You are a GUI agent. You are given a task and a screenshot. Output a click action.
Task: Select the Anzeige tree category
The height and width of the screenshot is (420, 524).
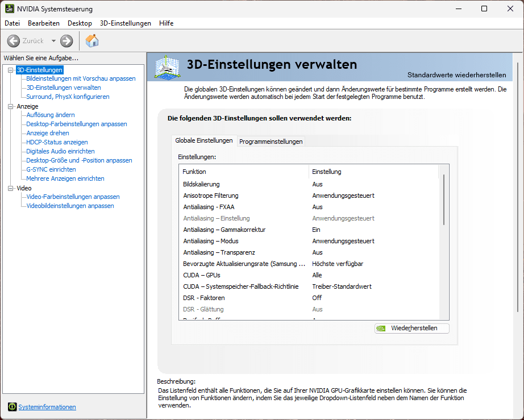27,106
